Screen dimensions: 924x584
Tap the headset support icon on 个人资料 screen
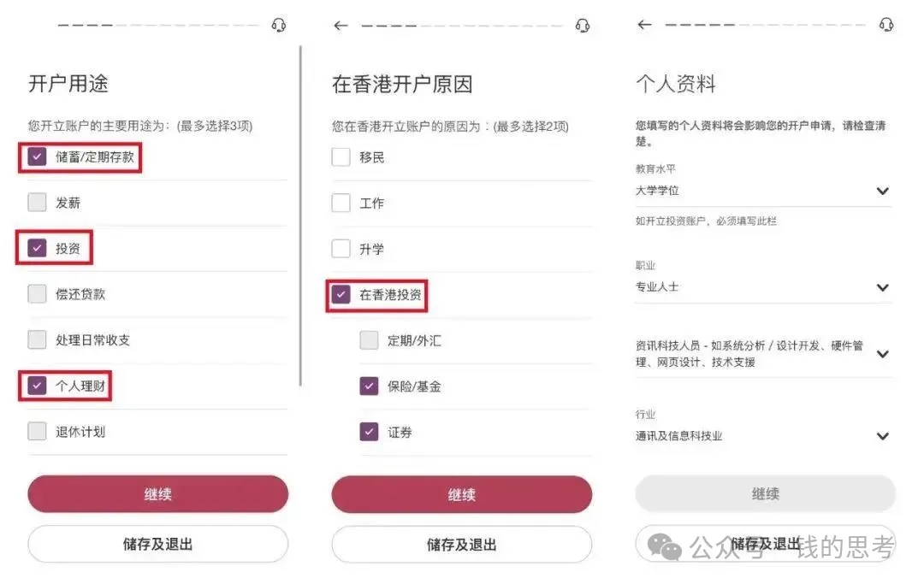886,25
